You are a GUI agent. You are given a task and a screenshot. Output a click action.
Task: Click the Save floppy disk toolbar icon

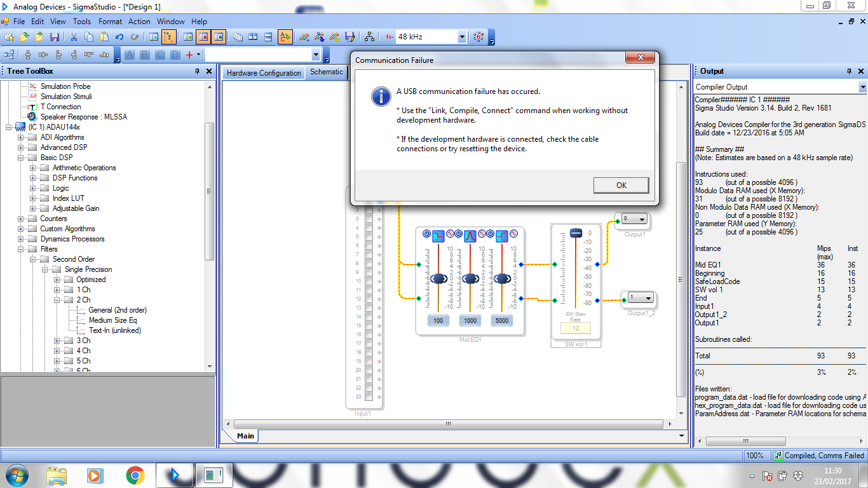click(x=55, y=37)
